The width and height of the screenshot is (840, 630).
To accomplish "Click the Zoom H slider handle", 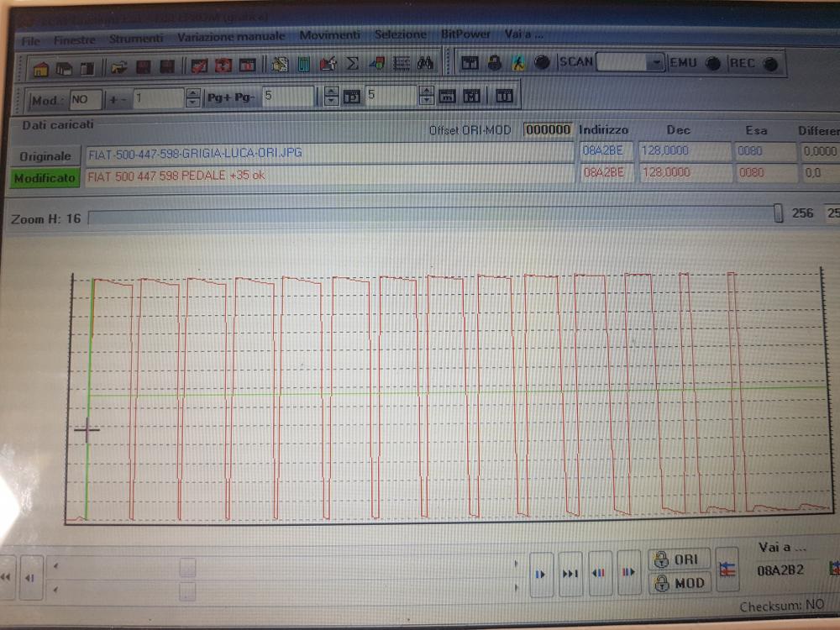I will click(778, 215).
